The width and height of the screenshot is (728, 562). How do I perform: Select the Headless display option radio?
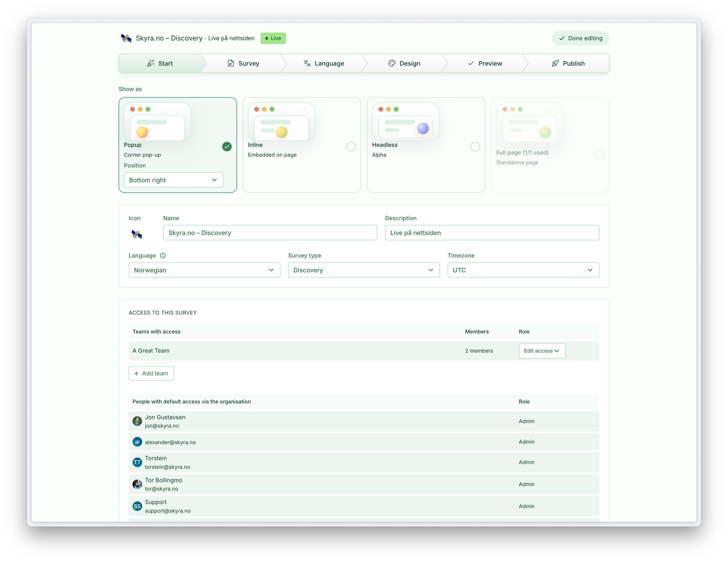[x=475, y=147]
